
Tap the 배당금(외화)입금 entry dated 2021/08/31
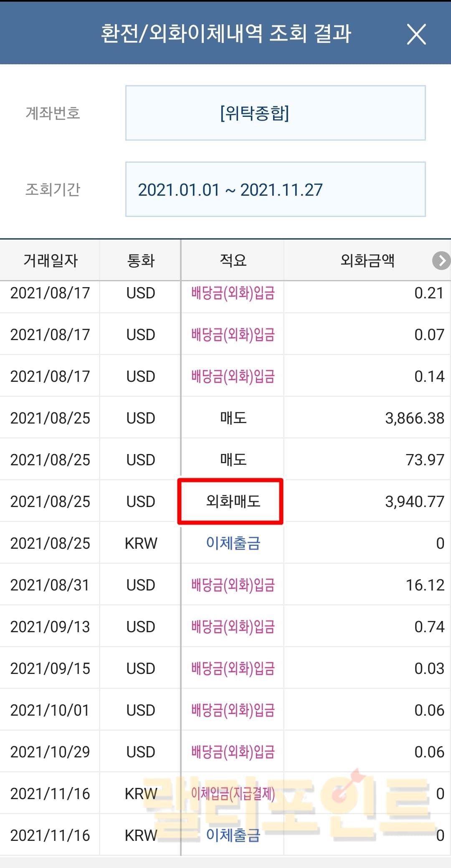233,585
